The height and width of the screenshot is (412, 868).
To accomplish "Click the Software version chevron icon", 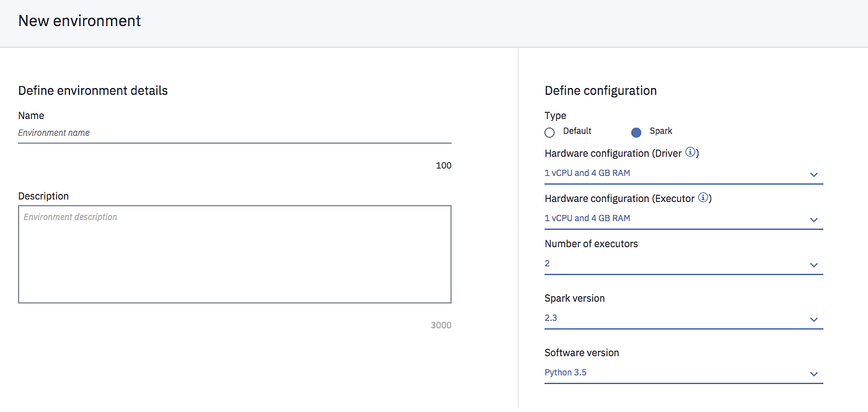I will pyautogui.click(x=813, y=374).
